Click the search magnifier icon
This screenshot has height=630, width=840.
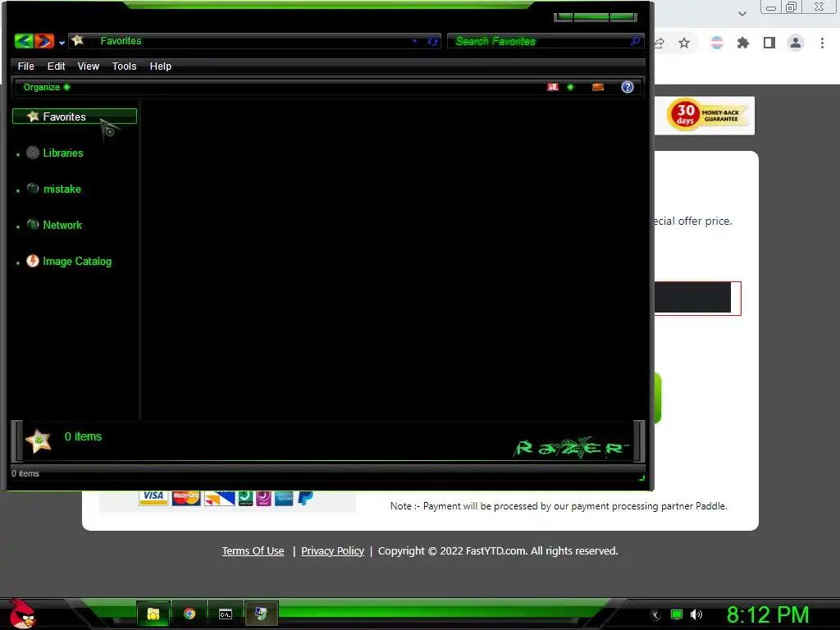(636, 41)
